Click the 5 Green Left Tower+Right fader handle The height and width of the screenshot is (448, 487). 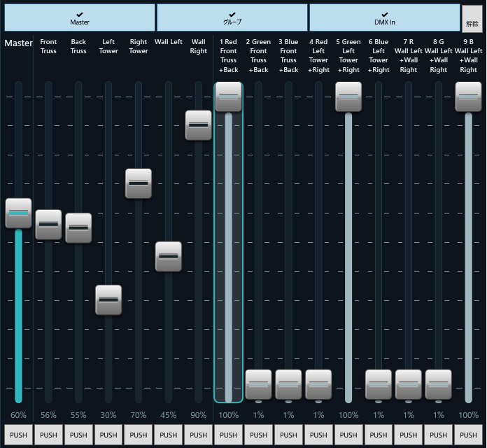pos(348,97)
